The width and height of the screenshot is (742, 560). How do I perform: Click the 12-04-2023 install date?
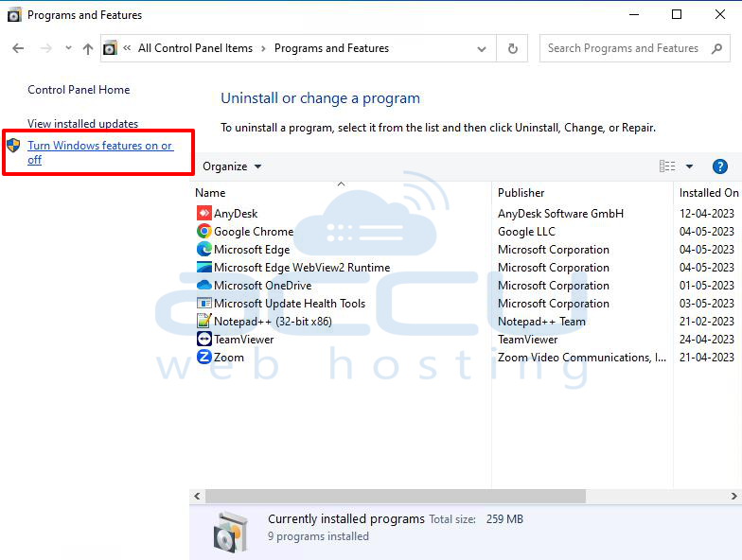click(x=707, y=214)
